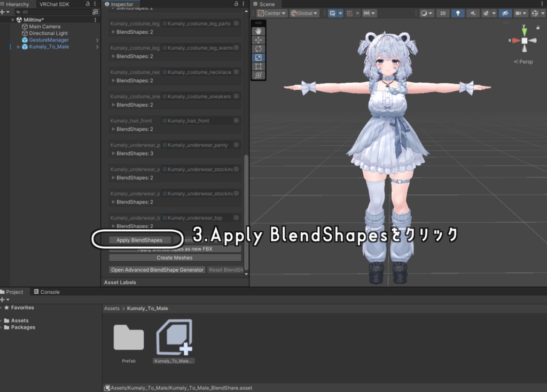Select Main Camera in Hierarchy
This screenshot has height=392, width=547.
pos(45,27)
